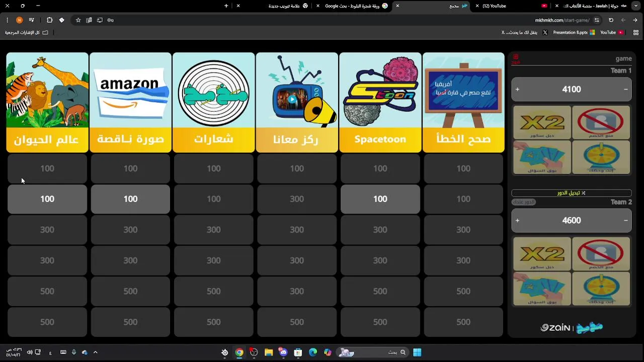The image size is (644, 362).
Task: Open the X ينقل لك ما يحدث bookmark
Action: coord(524,32)
